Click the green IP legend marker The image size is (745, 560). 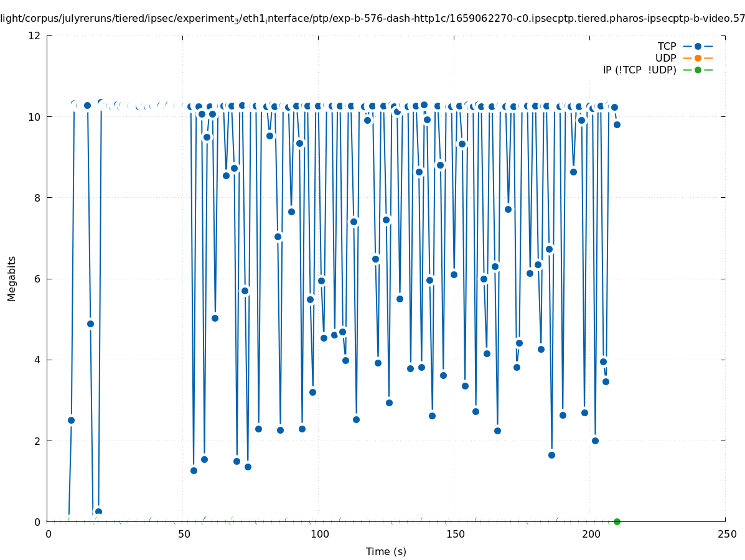(698, 70)
